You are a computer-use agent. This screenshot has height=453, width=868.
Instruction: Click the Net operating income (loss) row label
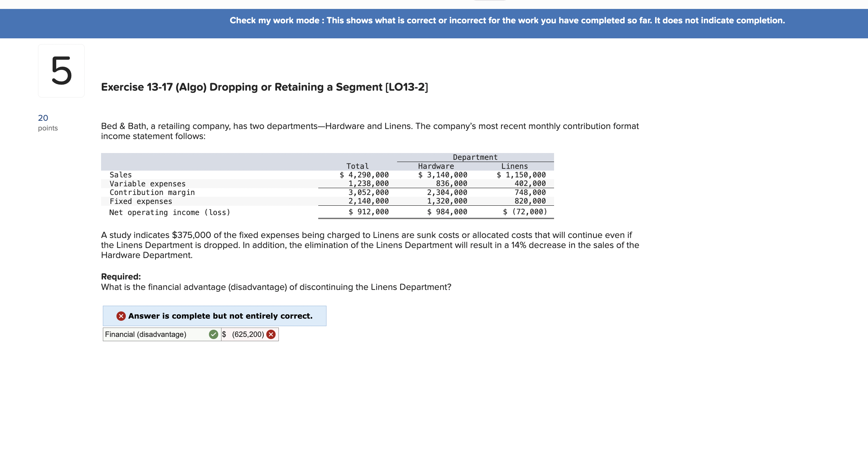(170, 213)
